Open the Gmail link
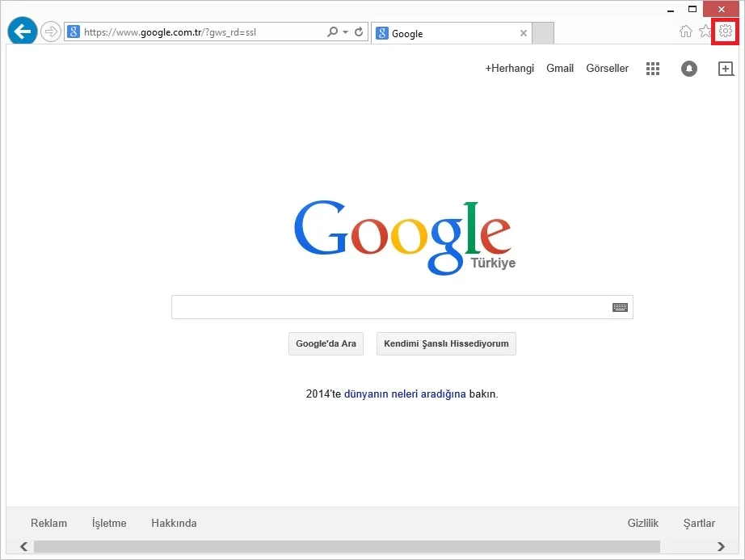The image size is (745, 560). (x=560, y=69)
